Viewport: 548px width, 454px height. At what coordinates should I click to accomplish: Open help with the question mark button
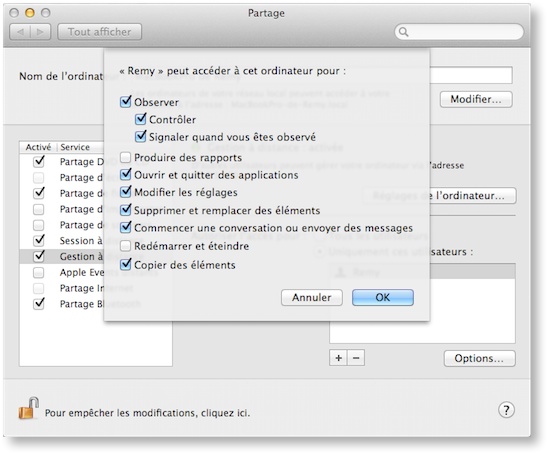(x=506, y=410)
